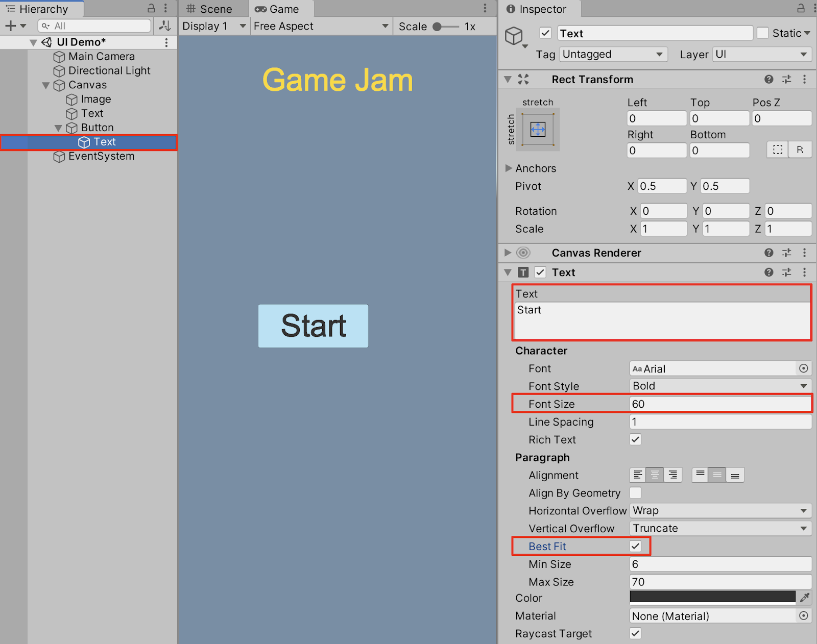
Task: Disable the Best Fit checkbox
Action: pos(635,546)
